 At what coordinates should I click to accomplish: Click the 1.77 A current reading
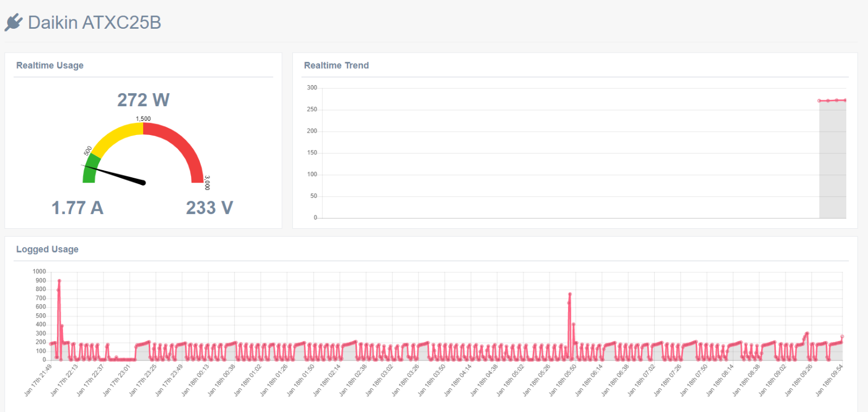(77, 208)
